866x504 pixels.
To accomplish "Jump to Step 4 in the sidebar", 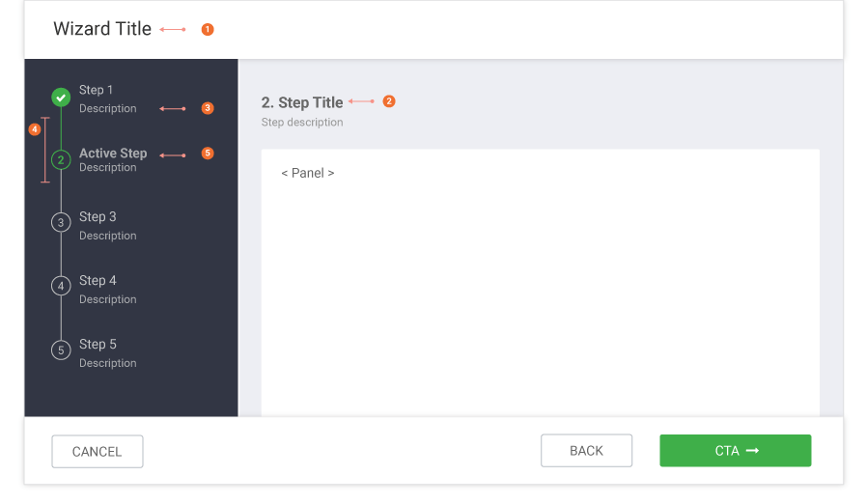I will [98, 280].
